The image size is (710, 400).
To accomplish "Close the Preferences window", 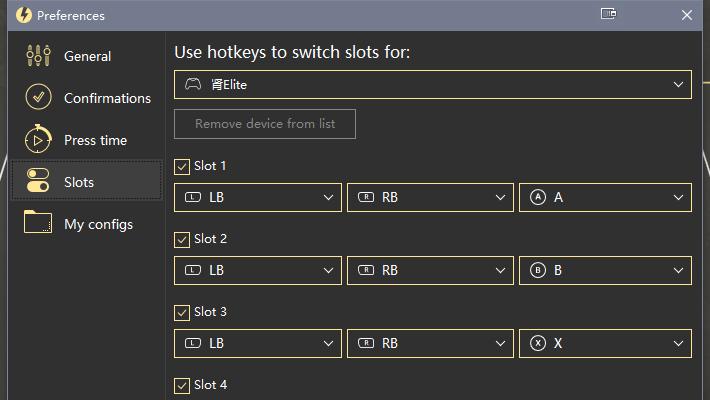I will tap(686, 15).
